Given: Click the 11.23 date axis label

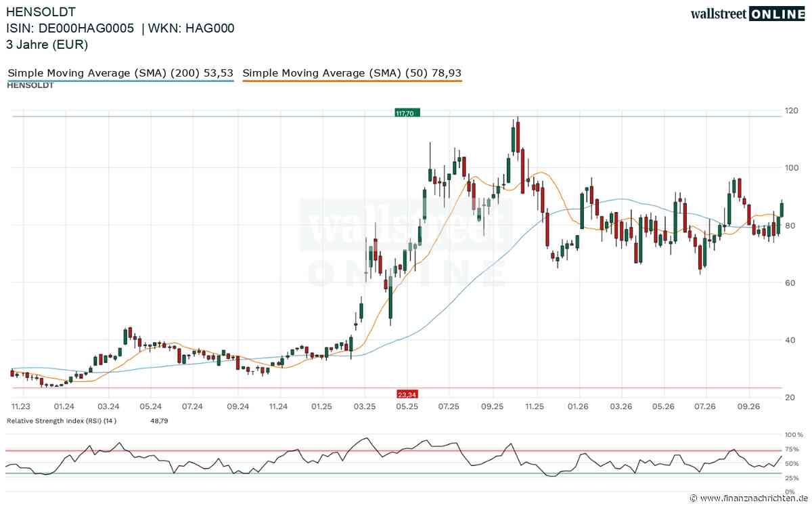Looking at the screenshot, I should coord(21,406).
